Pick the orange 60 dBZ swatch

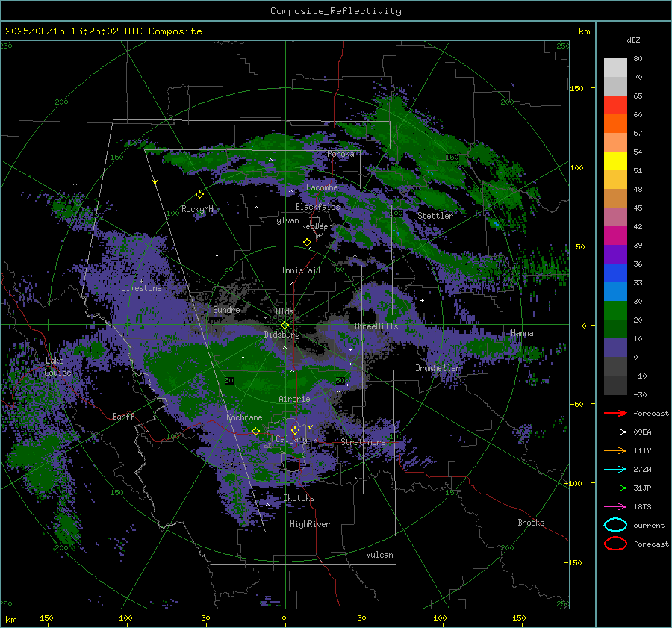pos(615,124)
